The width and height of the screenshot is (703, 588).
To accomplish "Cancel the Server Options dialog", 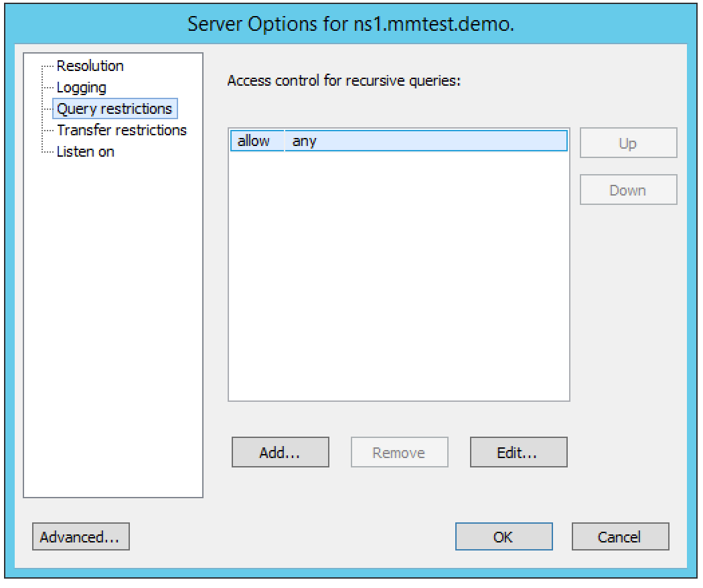I will click(620, 536).
